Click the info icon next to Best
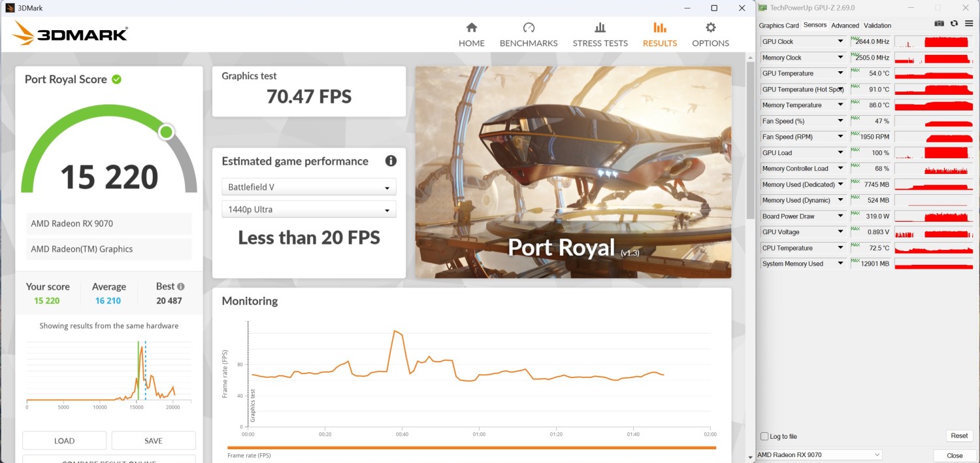The height and width of the screenshot is (463, 980). tap(181, 286)
